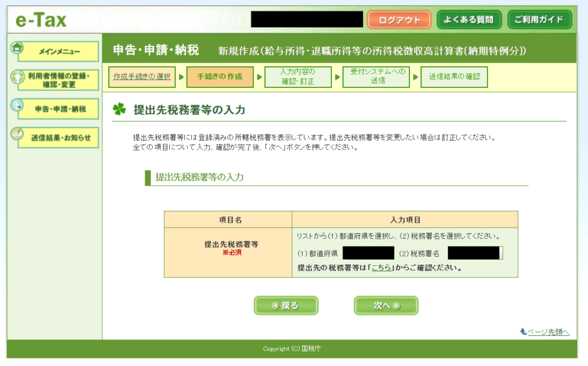Viewport: 588px width, 366px height.
Task: Click the 次へ button
Action: tap(386, 306)
